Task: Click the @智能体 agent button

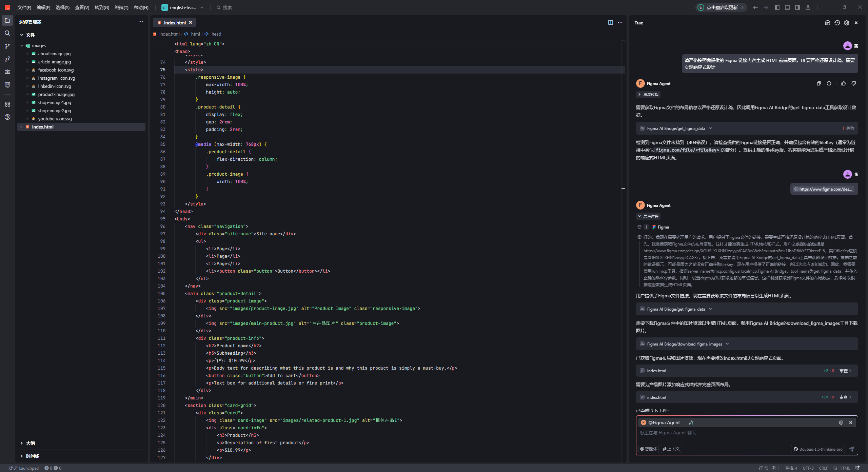Action: tap(649, 449)
